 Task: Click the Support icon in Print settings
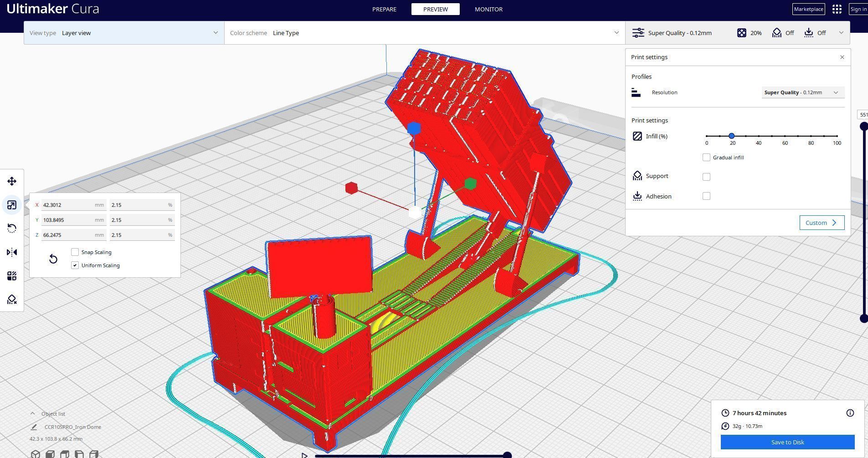coord(637,176)
